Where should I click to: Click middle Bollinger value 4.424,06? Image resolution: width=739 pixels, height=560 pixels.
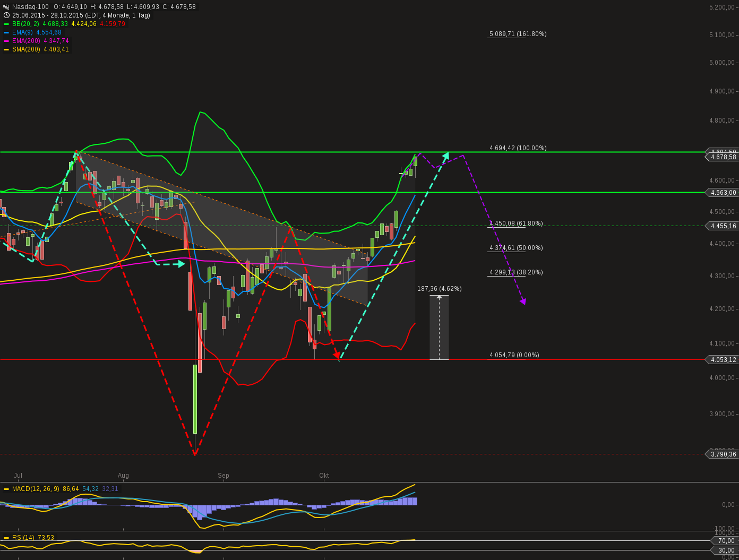tap(84, 24)
